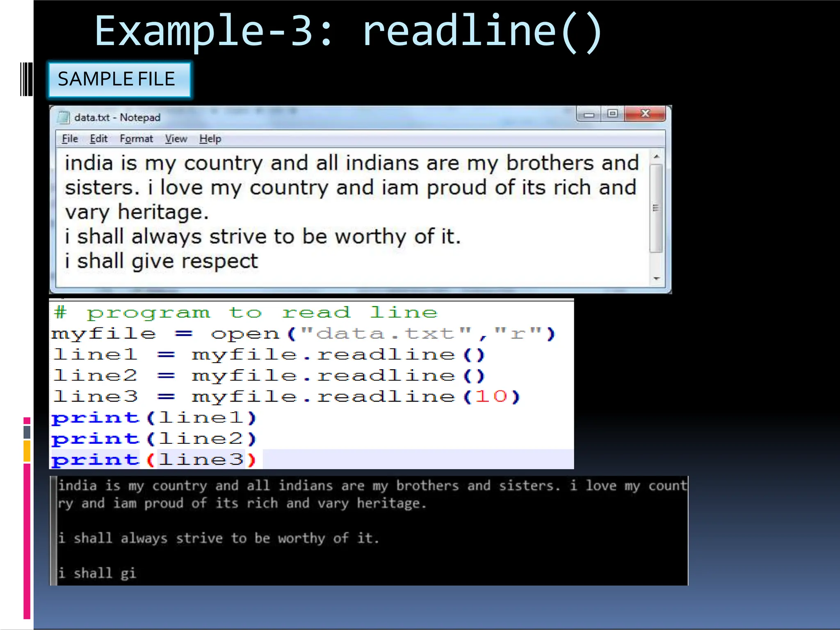Click the highlighted code line 'print(line3)'
Screen dimensions: 840x630
[154, 460]
